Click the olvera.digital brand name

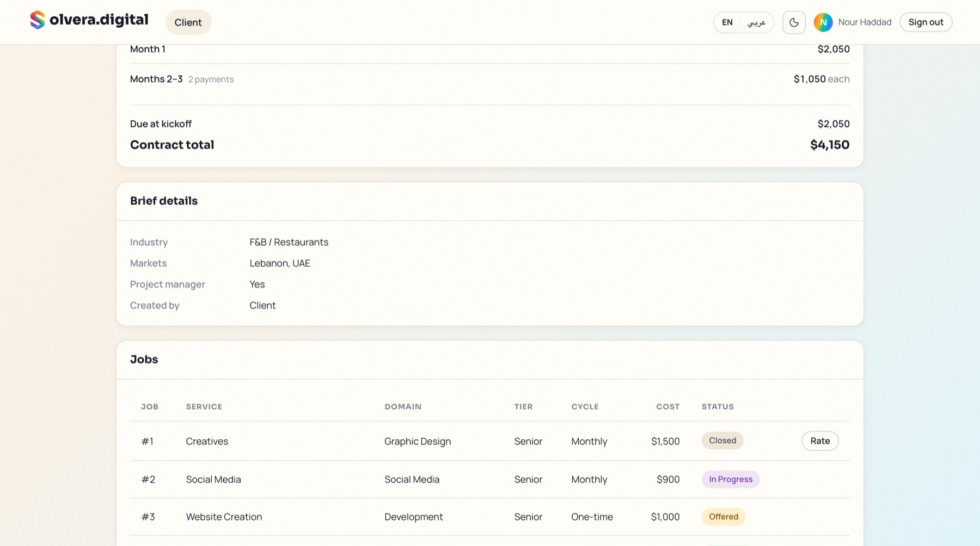point(99,20)
